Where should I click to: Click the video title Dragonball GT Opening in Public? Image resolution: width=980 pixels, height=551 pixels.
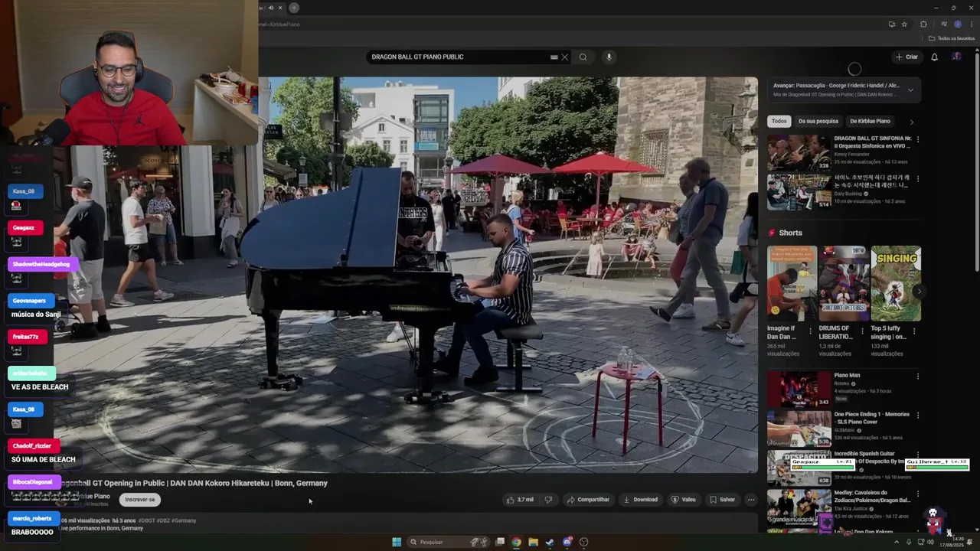(192, 483)
